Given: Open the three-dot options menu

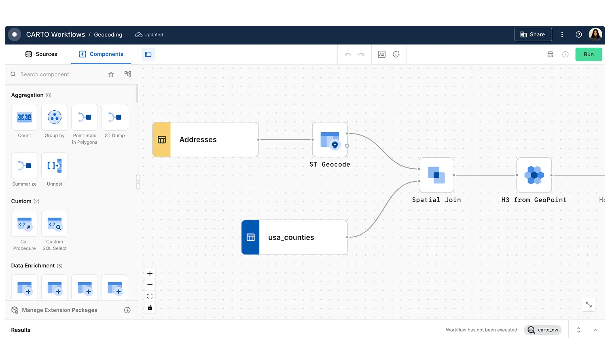Looking at the screenshot, I should pyautogui.click(x=562, y=34).
